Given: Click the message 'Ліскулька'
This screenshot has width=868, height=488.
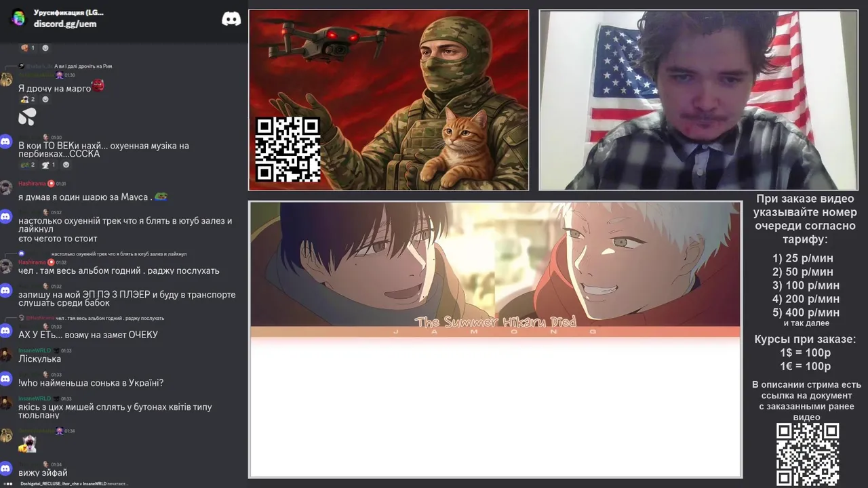Looking at the screenshot, I should tap(39, 359).
